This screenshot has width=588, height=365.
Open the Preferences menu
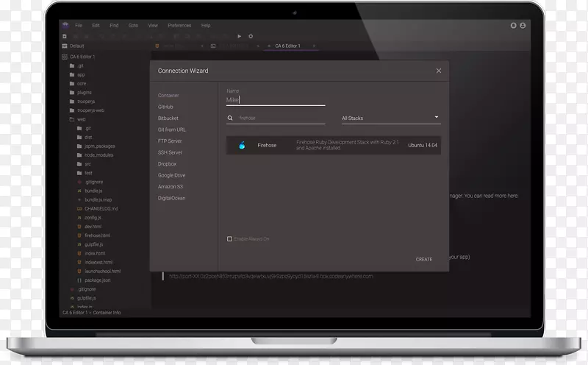pos(179,26)
